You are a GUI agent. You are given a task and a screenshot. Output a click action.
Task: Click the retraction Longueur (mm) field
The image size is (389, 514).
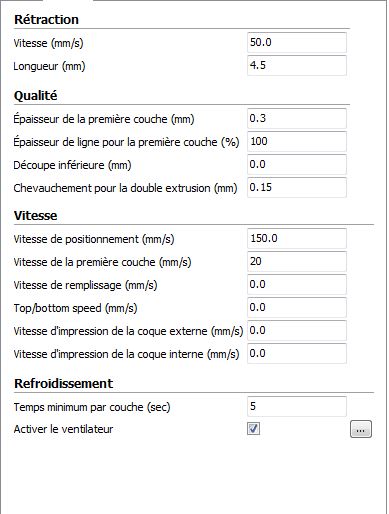tap(297, 65)
